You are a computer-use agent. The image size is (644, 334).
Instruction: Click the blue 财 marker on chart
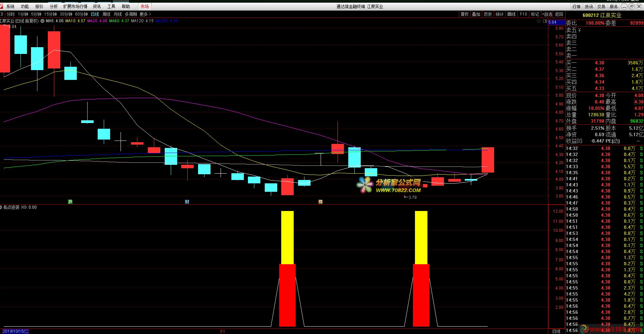(187, 202)
